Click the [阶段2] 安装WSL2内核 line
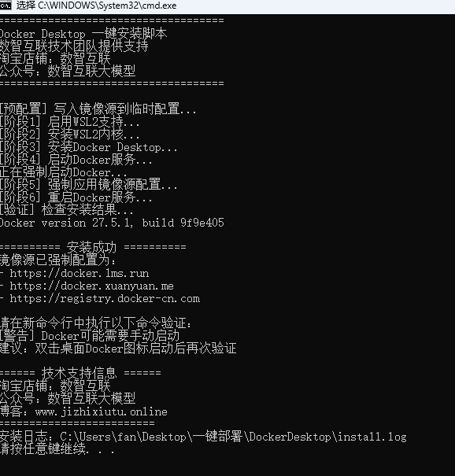Viewport: 455px width, 476px height. point(69,135)
